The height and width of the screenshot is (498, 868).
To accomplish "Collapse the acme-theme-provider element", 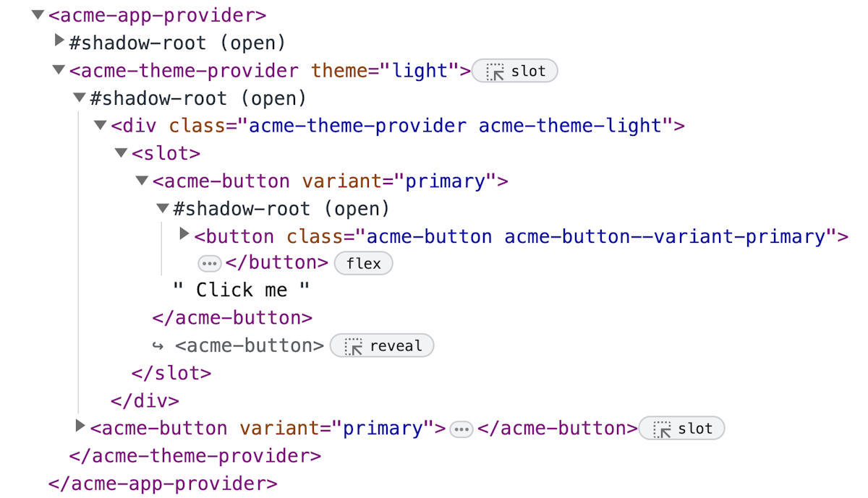I will tap(57, 68).
